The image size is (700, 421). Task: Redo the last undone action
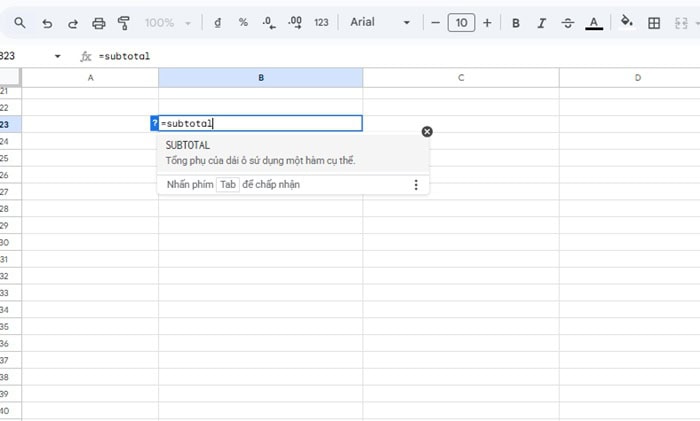pyautogui.click(x=72, y=23)
